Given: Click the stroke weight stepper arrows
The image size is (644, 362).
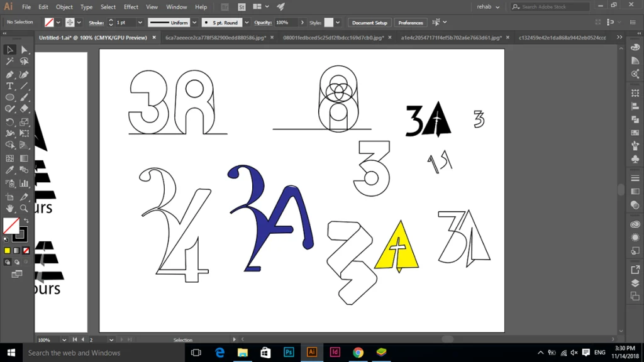Looking at the screenshot, I should pyautogui.click(x=111, y=23).
